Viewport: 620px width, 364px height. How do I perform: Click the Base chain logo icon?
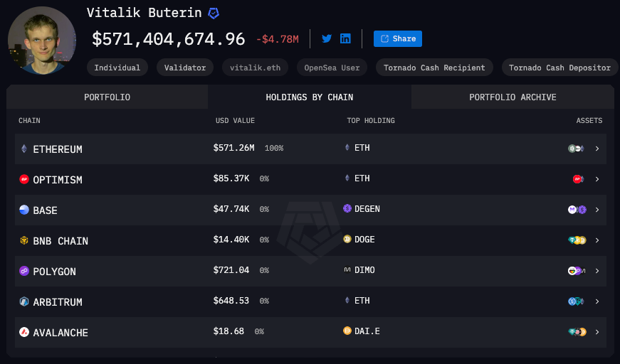(24, 210)
